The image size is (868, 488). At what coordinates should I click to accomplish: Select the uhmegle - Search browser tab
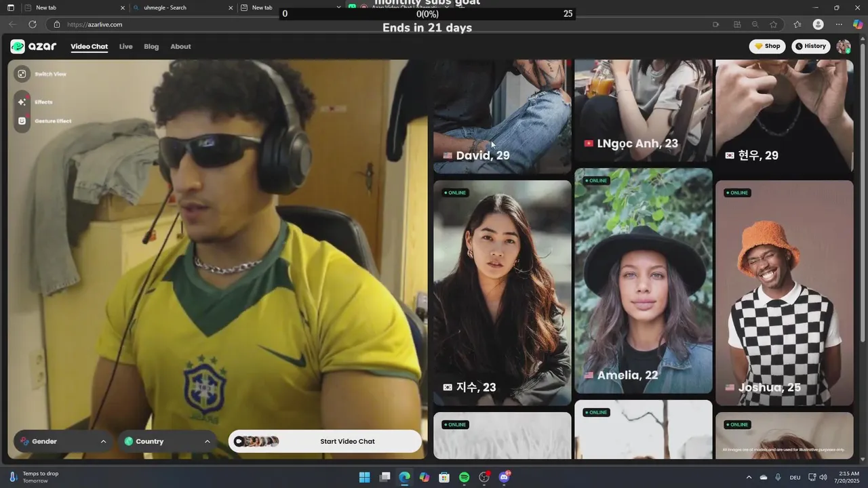pyautogui.click(x=183, y=7)
